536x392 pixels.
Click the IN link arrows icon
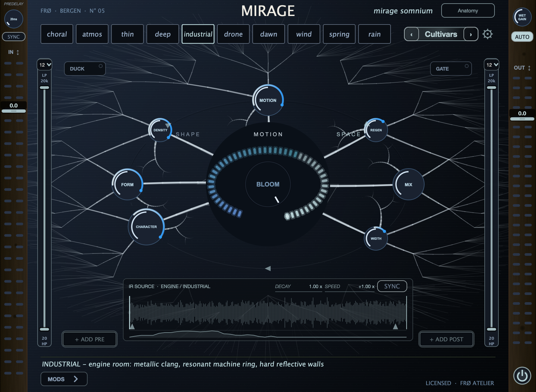tap(18, 52)
